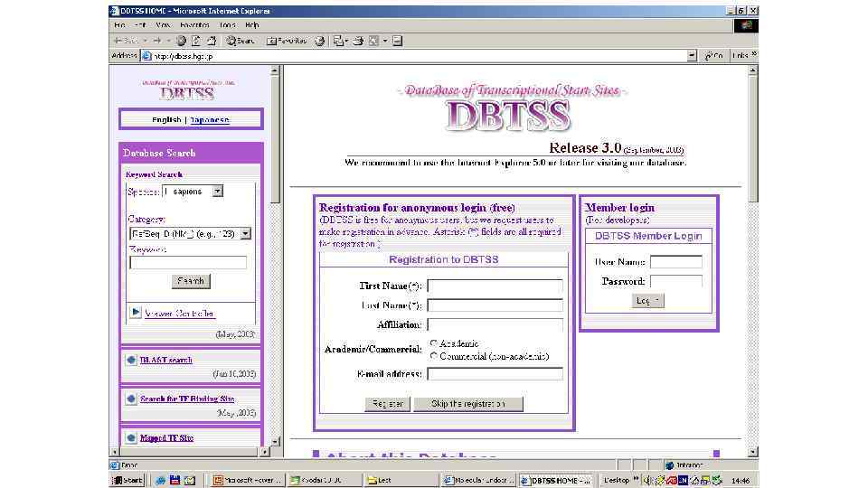Open the Tools menu
Viewport: 868px width, 488px height.
point(228,25)
